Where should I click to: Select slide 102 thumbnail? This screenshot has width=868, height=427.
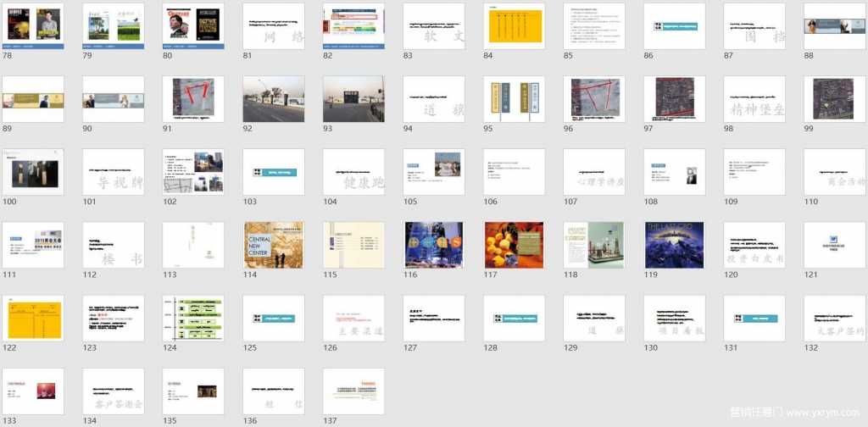(x=193, y=171)
